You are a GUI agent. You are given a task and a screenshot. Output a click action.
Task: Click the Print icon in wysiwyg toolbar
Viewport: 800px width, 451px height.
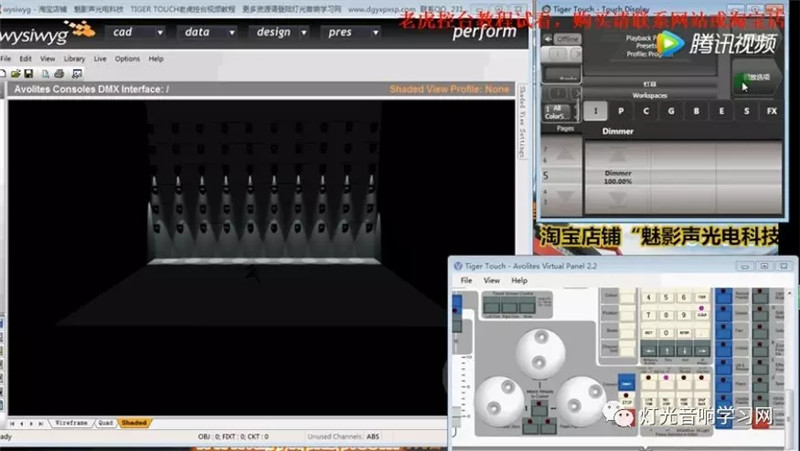coord(59,74)
